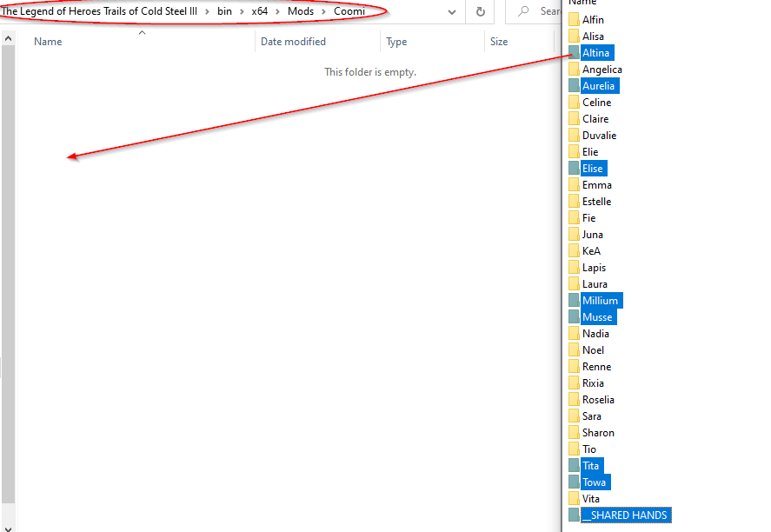Select the Tita folder name
Screen dimensions: 771x532
tap(590, 466)
